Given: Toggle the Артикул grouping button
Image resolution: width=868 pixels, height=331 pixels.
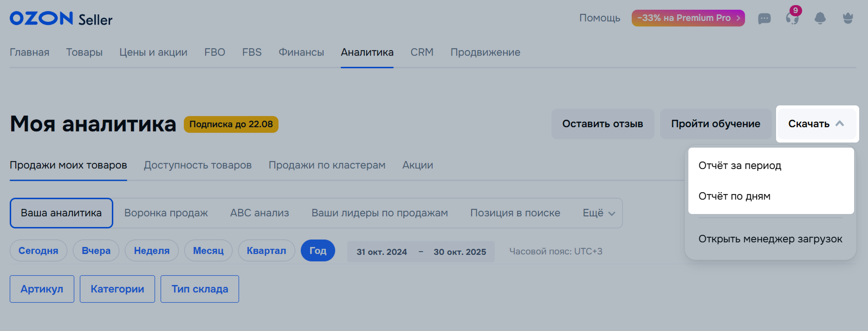Looking at the screenshot, I should click(42, 289).
